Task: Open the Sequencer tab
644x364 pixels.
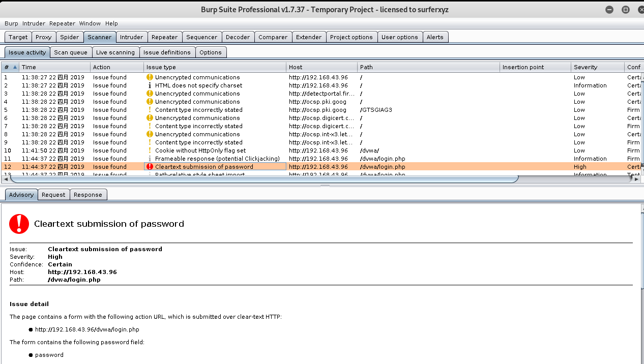Action: pos(202,37)
